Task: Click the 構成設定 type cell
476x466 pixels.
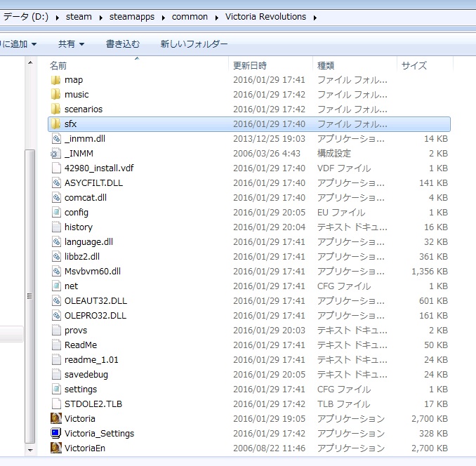Action: (334, 154)
